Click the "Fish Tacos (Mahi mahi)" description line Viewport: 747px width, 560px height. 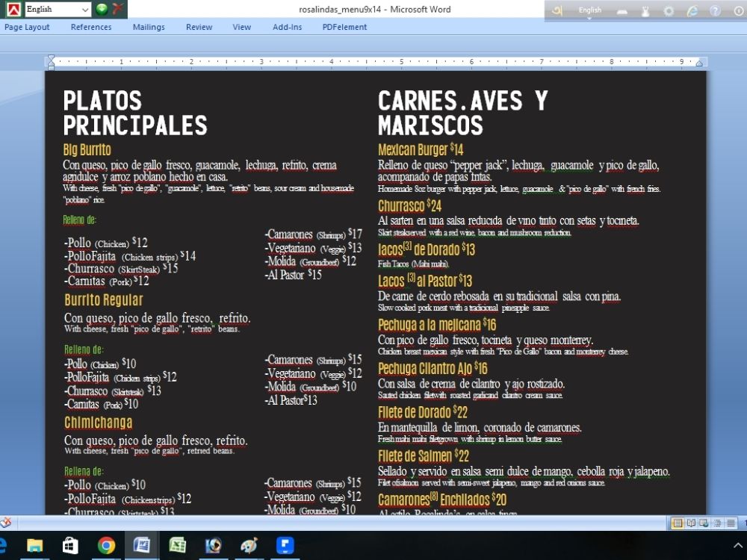tap(413, 264)
